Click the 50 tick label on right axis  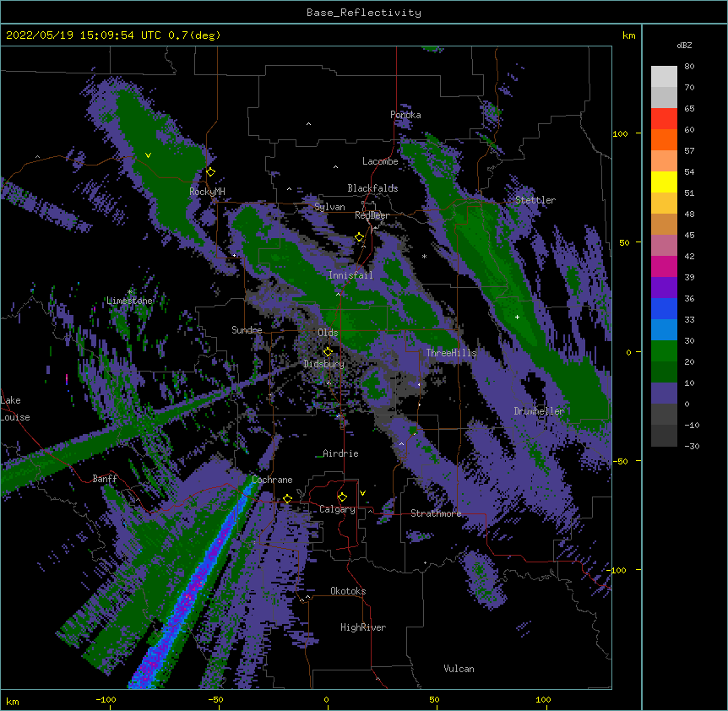click(x=624, y=242)
